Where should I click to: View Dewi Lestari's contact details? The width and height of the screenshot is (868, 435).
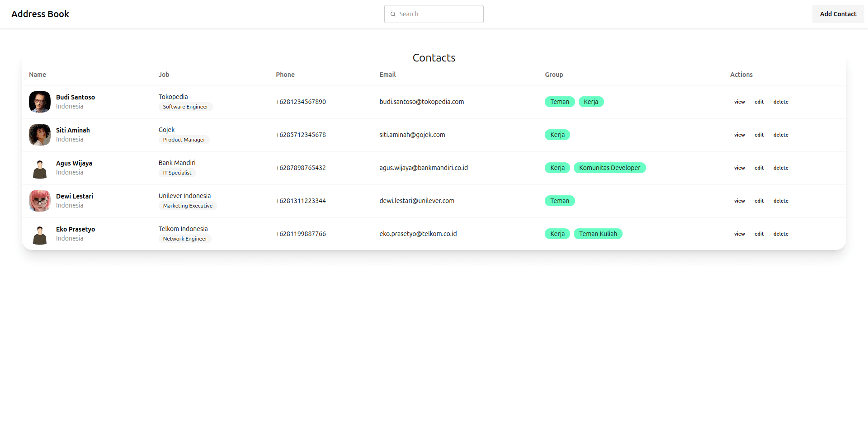coord(739,200)
